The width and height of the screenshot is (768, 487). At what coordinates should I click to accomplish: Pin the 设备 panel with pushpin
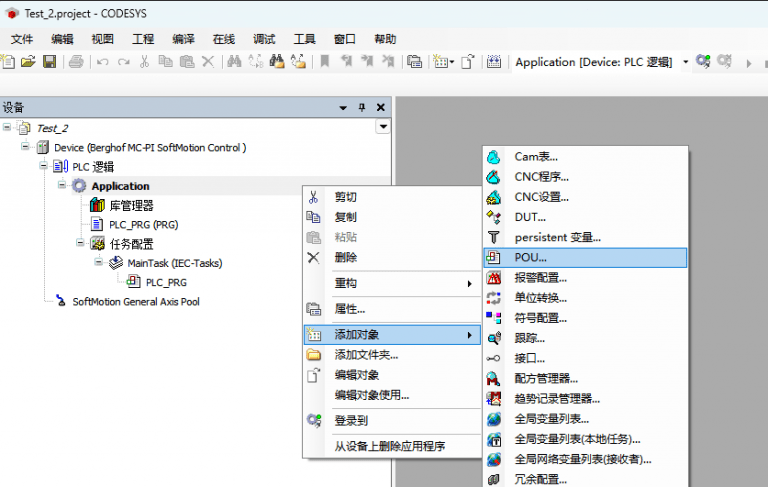click(x=361, y=107)
